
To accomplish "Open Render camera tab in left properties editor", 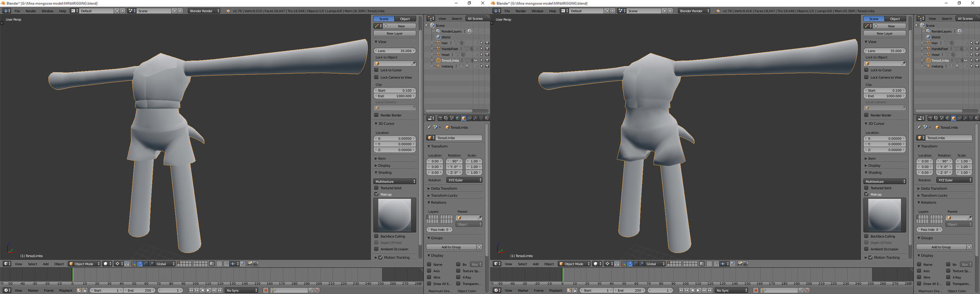I will click(x=440, y=118).
